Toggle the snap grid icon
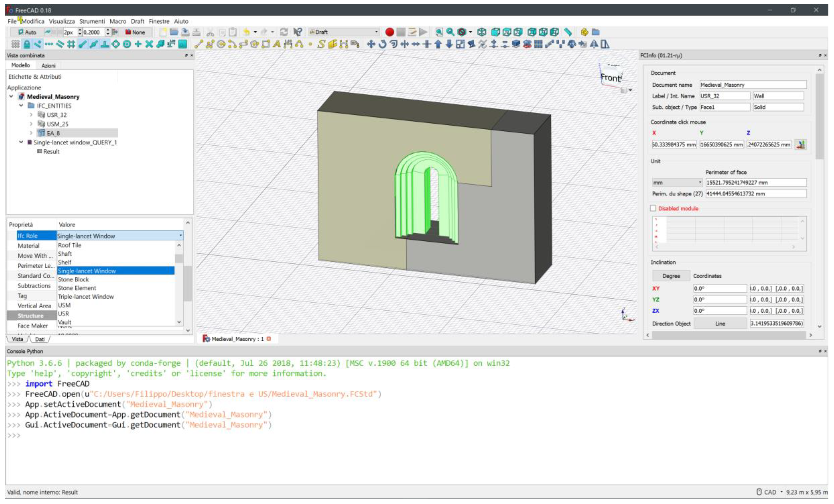Image resolution: width=834 pixels, height=504 pixels. pos(71,44)
